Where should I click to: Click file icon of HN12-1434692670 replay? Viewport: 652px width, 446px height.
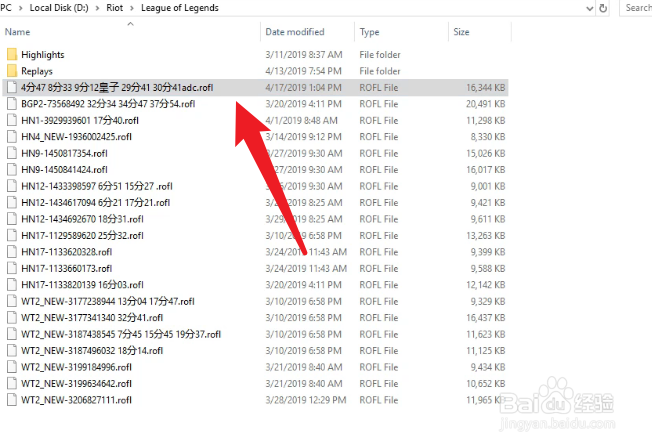click(12, 219)
